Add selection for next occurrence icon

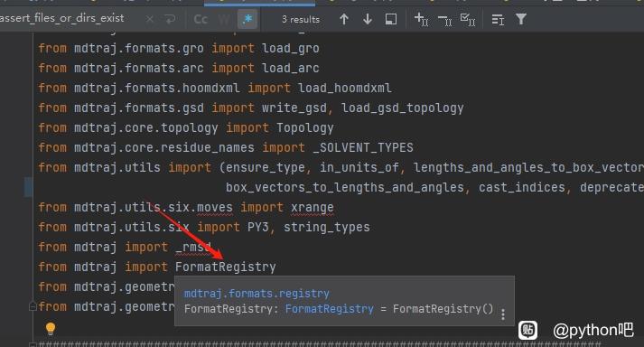click(422, 19)
